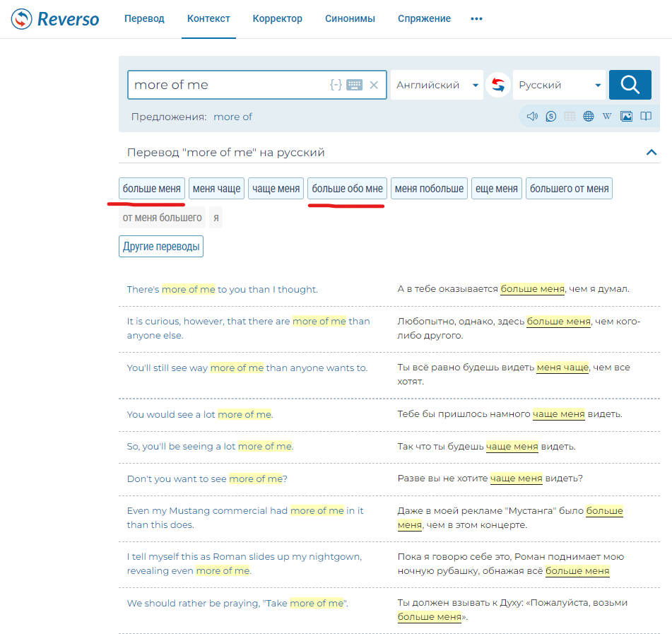This screenshot has height=634, width=672.
Task: Click 'Don't you want to see' example
Action: click(207, 479)
